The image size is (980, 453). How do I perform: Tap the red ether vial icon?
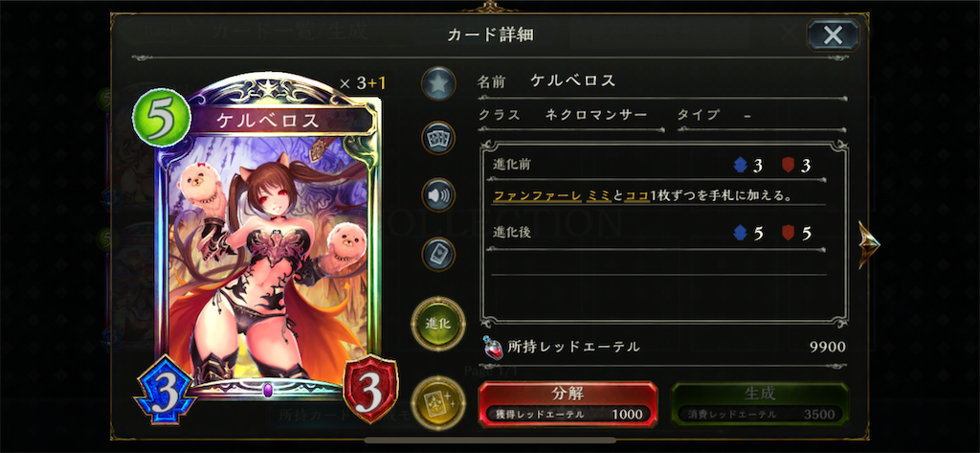coord(493,348)
